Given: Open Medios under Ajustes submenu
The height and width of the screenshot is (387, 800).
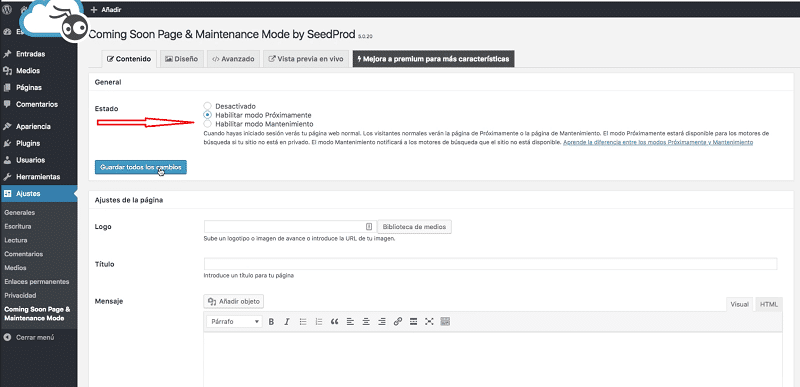Looking at the screenshot, I should tap(15, 267).
